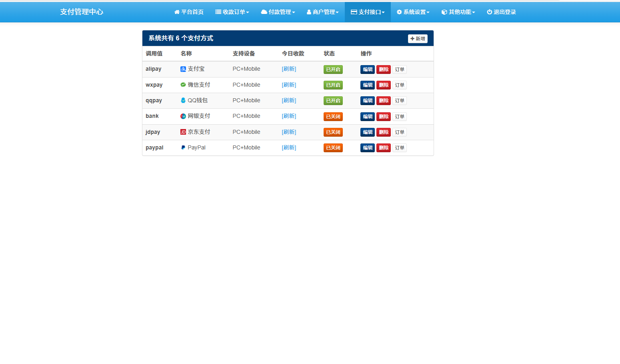This screenshot has height=364, width=620.
Task: Click 退出登录 to log out
Action: pyautogui.click(x=501, y=12)
